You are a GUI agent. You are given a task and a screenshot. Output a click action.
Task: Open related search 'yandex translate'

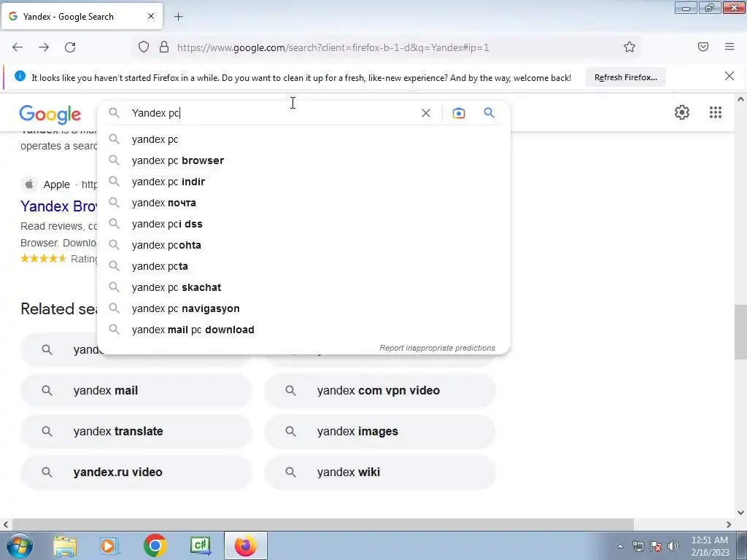click(136, 432)
